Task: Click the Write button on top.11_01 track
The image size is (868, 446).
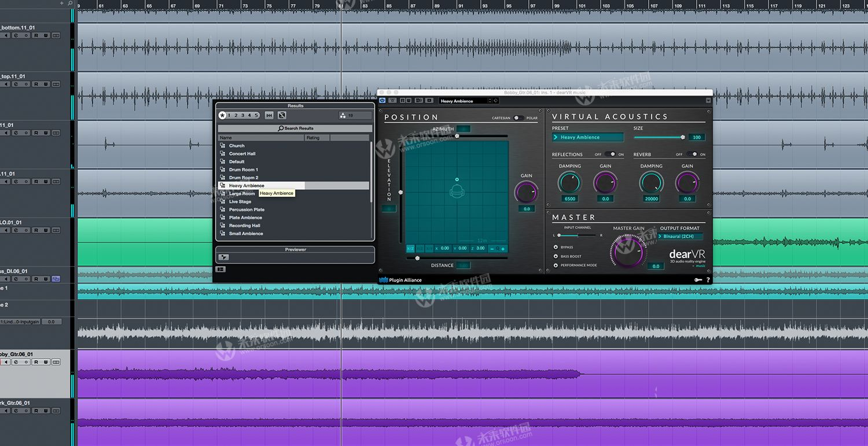Action: 46,84
